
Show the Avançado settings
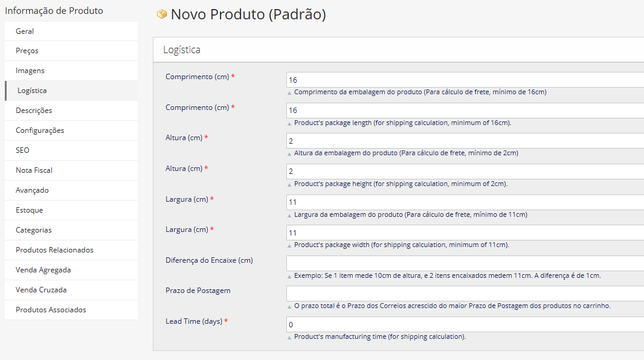click(32, 190)
